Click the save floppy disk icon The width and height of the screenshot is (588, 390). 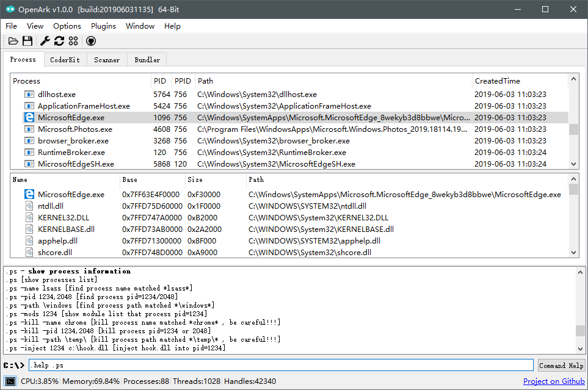click(27, 41)
